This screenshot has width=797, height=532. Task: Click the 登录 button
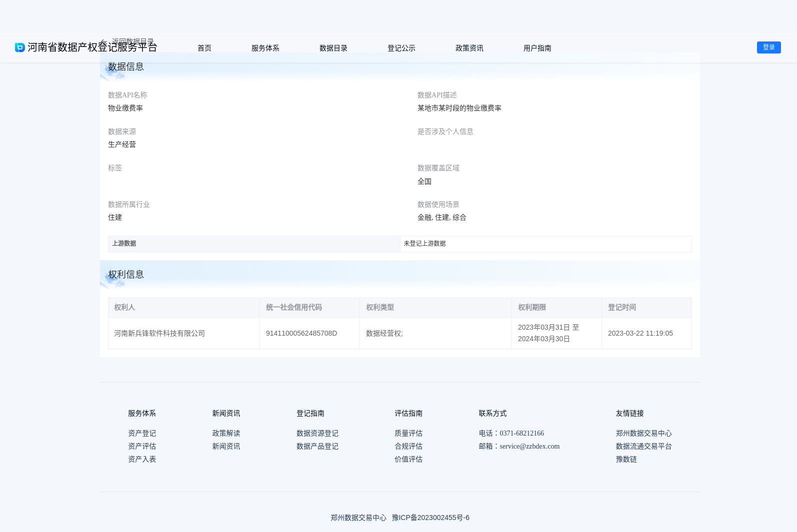(769, 47)
